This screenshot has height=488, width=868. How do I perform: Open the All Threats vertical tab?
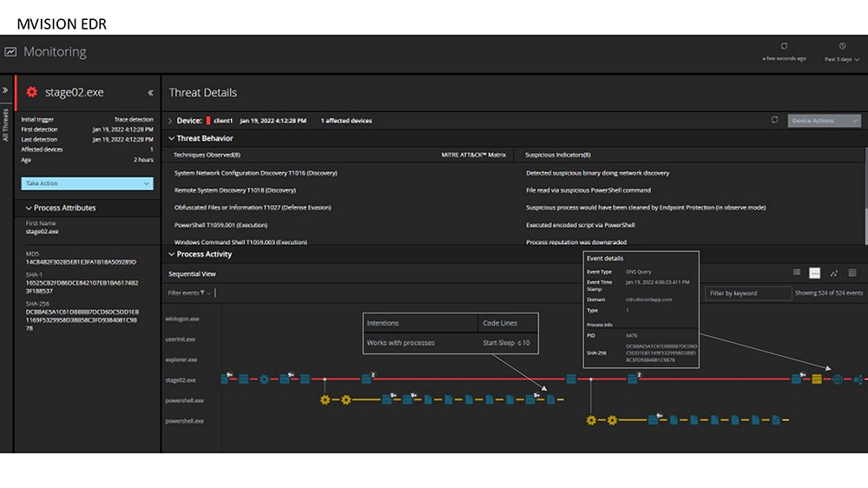[x=5, y=125]
